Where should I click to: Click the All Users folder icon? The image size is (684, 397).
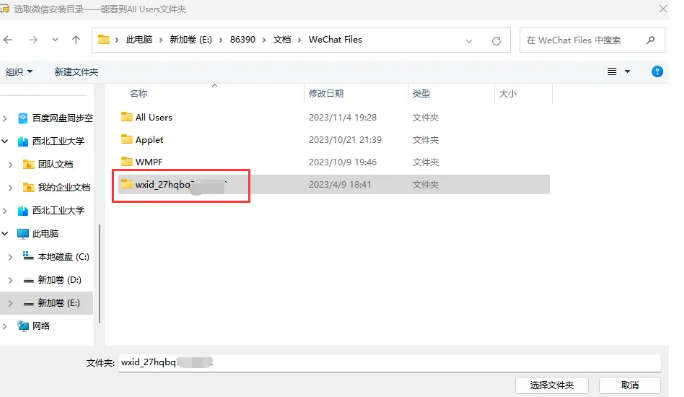(127, 117)
